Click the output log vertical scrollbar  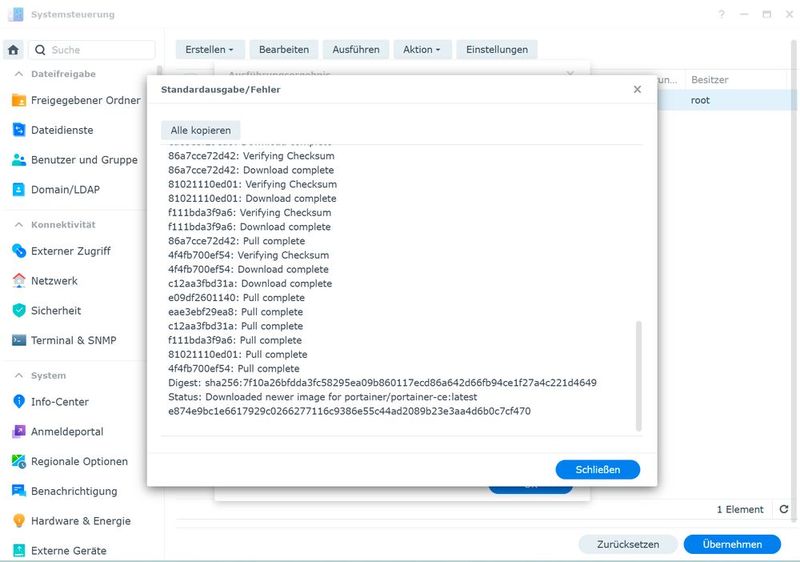click(x=639, y=376)
